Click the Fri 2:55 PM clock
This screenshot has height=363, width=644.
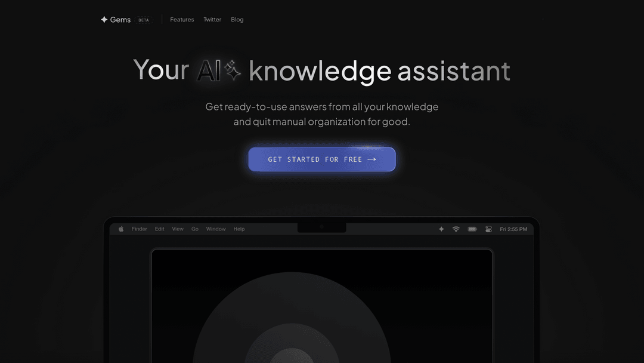coord(513,229)
